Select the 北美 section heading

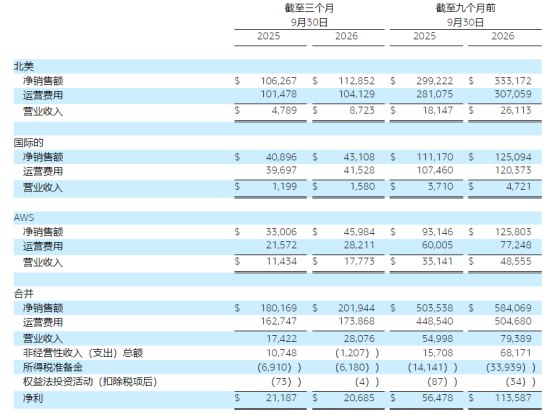click(24, 66)
